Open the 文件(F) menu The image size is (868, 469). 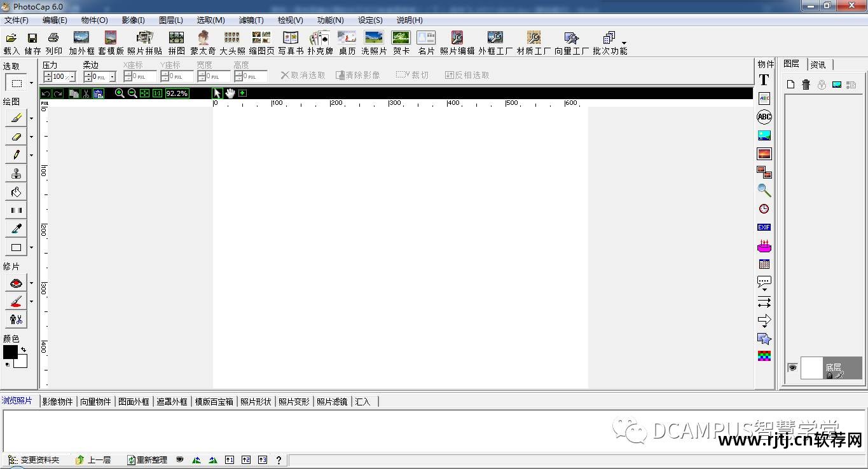pos(17,20)
